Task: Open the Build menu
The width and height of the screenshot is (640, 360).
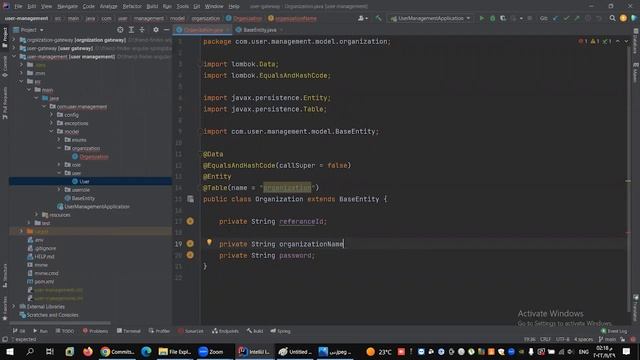Action: [x=152, y=7]
